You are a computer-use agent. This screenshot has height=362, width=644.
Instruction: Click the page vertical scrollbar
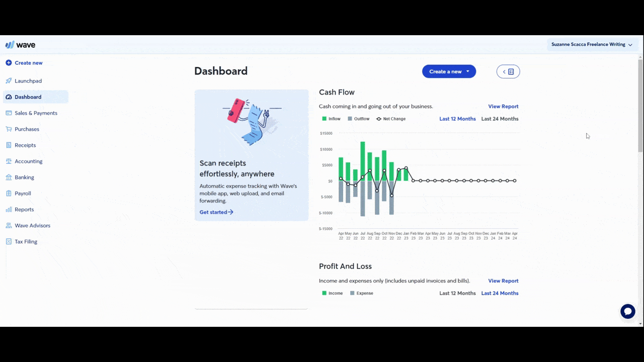click(640, 106)
